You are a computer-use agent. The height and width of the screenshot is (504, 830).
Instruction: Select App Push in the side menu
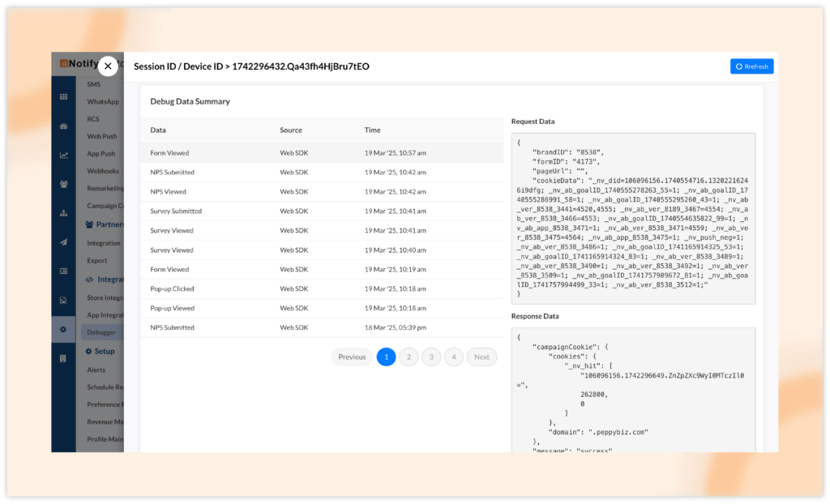(101, 153)
